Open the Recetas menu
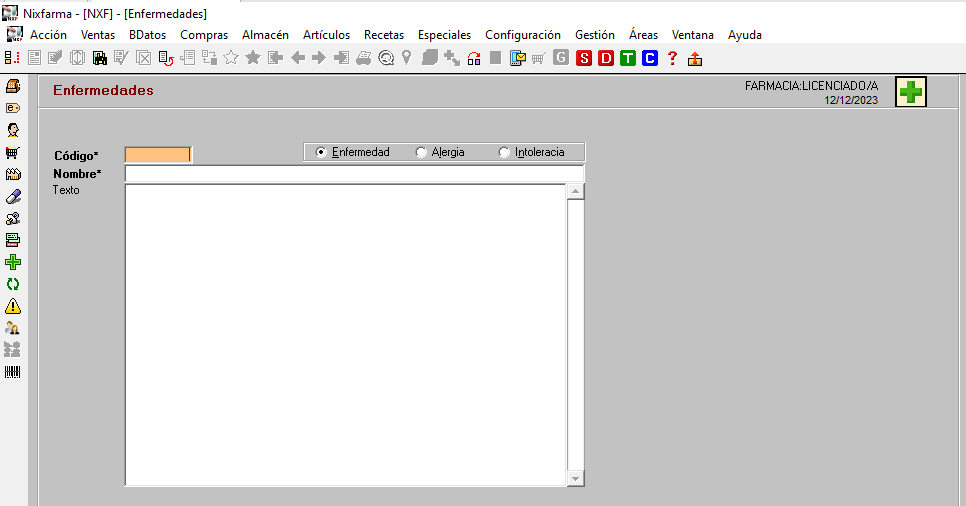 [x=384, y=35]
